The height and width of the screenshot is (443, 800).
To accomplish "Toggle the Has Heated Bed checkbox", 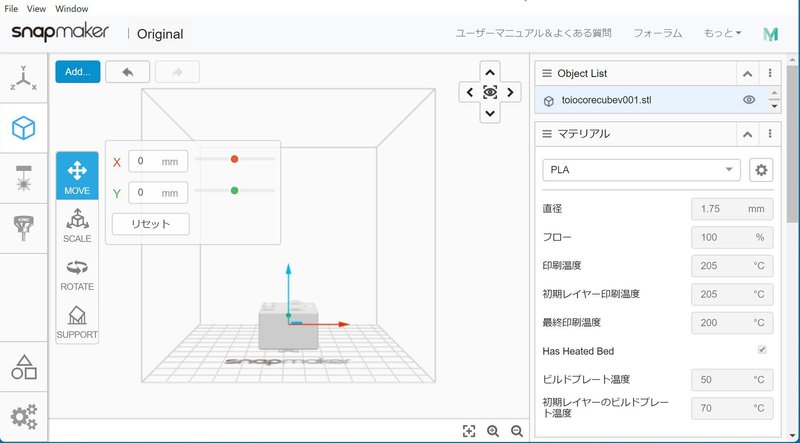I will coord(762,350).
